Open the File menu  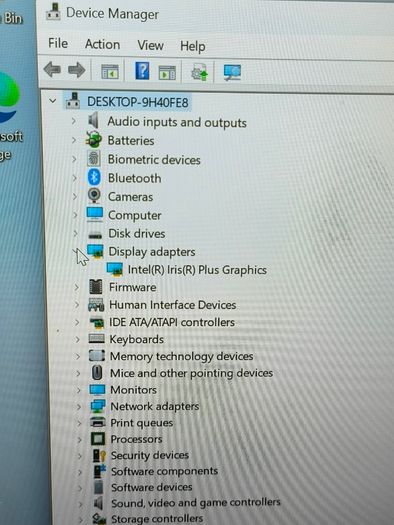[58, 44]
